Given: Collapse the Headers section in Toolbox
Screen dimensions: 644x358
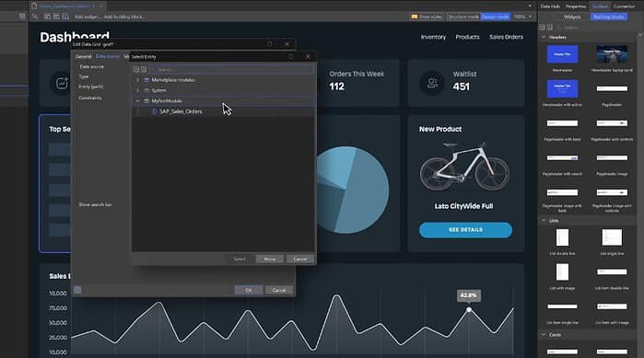Looking at the screenshot, I should tap(544, 38).
